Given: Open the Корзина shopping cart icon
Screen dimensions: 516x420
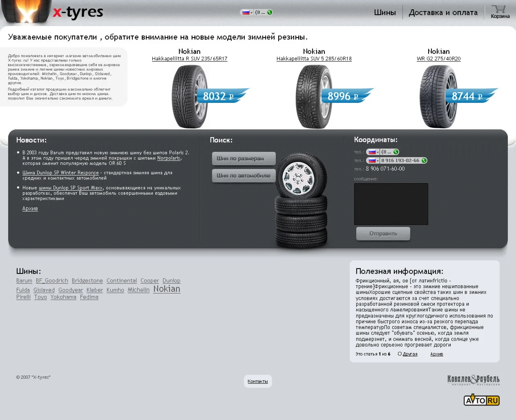Looking at the screenshot, I should click(500, 12).
